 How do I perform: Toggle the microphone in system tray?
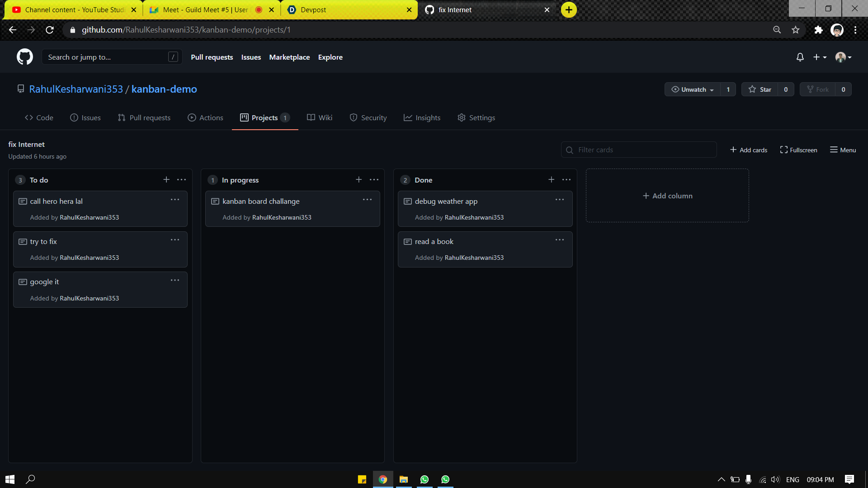point(748,479)
